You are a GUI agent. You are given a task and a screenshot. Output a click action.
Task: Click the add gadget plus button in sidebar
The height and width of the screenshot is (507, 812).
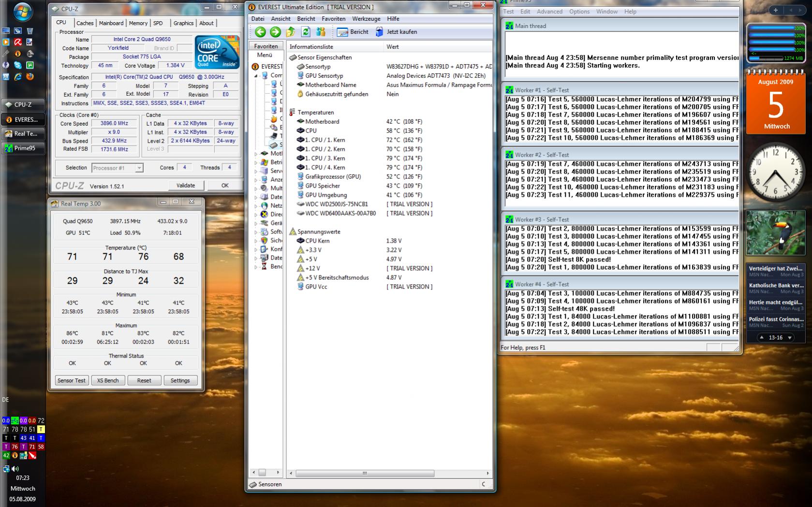coord(775,10)
